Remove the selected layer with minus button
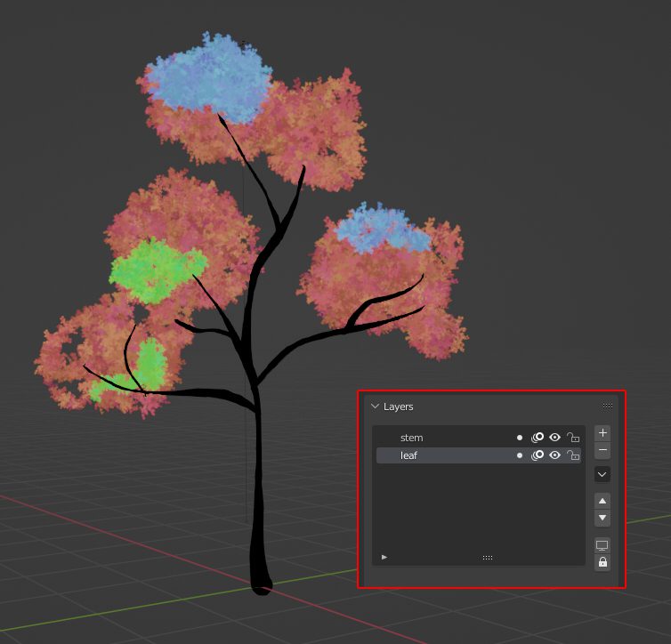The image size is (671, 644). (602, 451)
